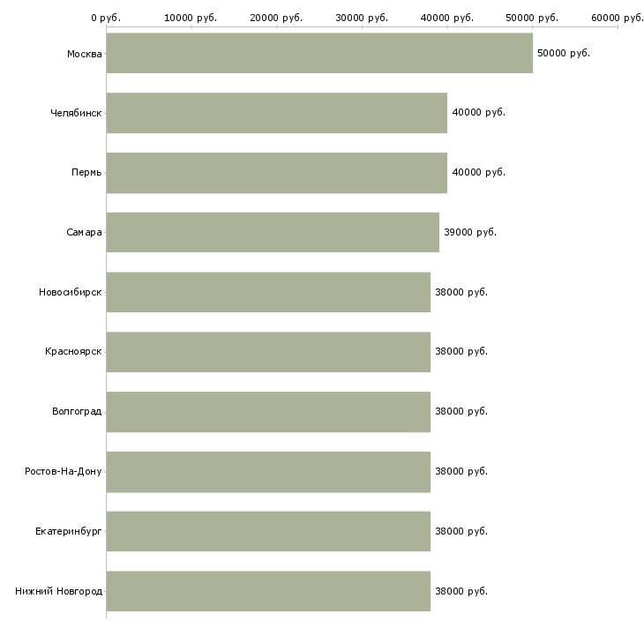Click the Волгоград bar
This screenshot has height=644, width=644.
(268, 412)
